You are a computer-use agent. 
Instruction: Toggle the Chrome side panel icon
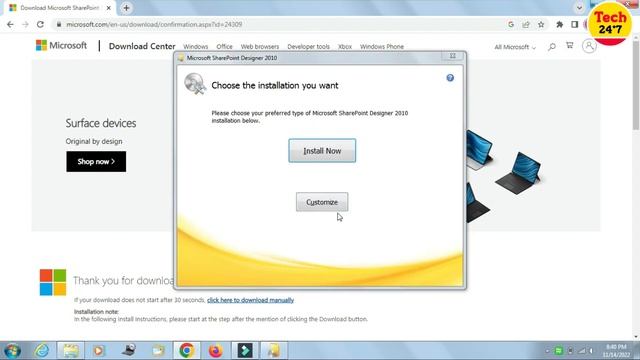coord(574,24)
